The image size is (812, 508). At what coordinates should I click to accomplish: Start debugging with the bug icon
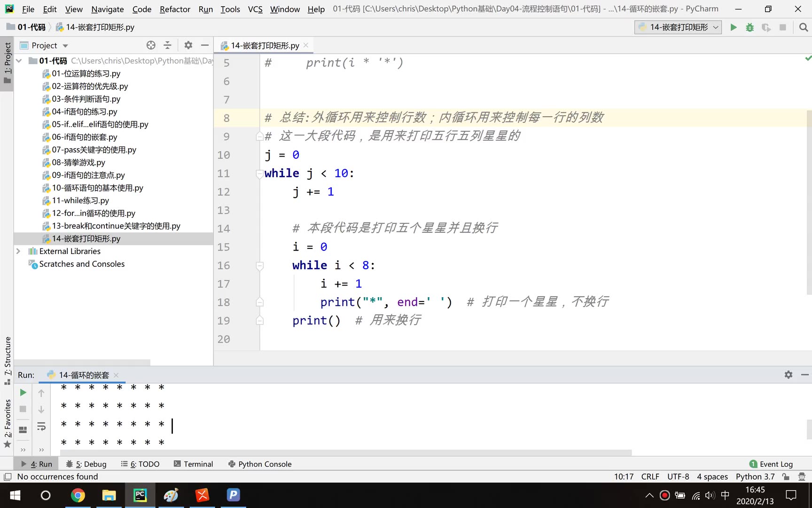750,27
